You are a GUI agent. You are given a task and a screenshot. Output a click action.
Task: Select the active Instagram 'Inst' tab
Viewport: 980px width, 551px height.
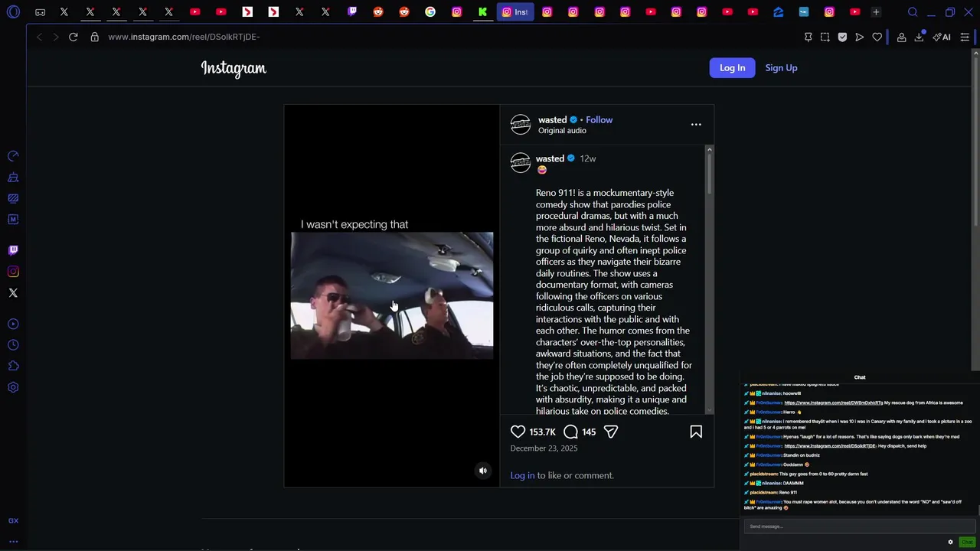[514, 12]
